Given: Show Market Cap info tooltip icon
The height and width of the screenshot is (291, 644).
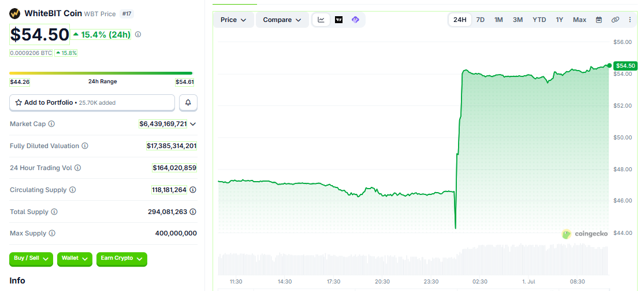Looking at the screenshot, I should pyautogui.click(x=51, y=124).
